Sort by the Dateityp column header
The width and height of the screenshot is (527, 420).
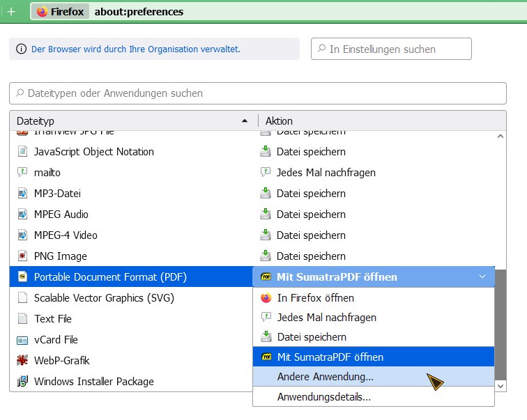pyautogui.click(x=132, y=120)
